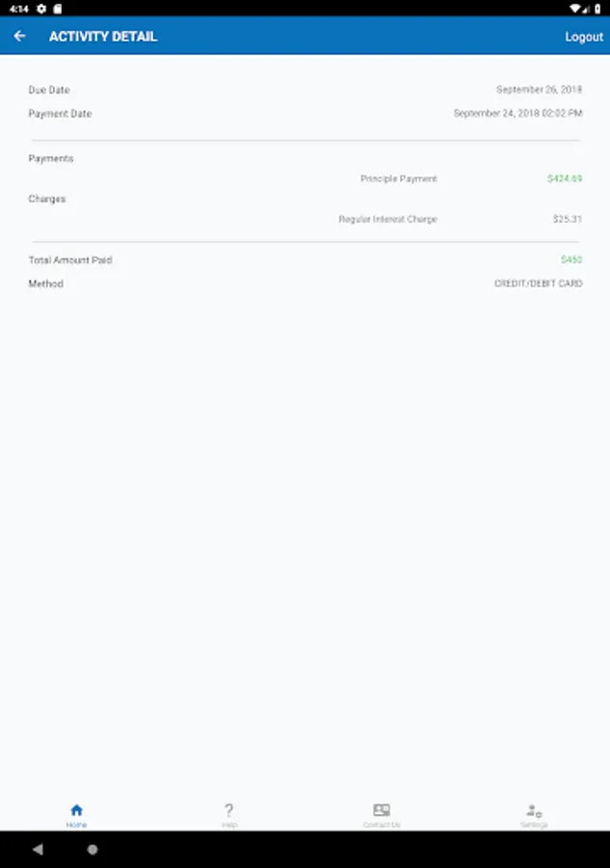Select the Principle Payment row label
This screenshot has width=610, height=868.
398,178
